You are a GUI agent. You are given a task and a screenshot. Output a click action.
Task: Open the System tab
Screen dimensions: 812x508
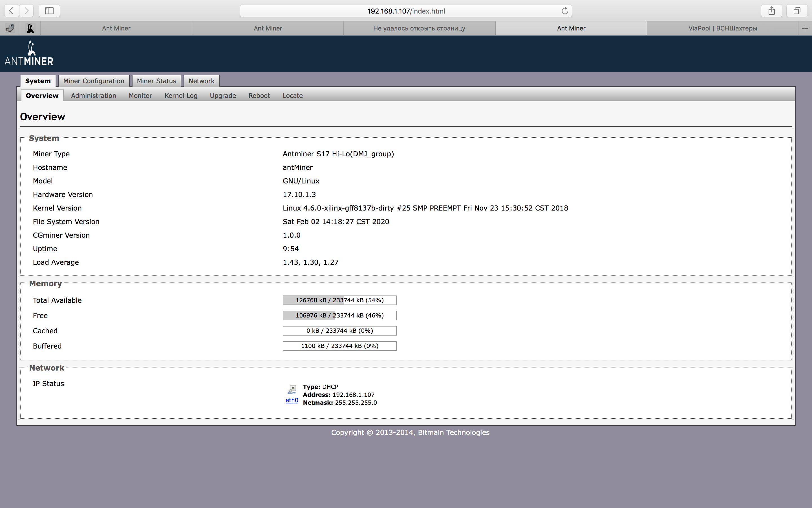[38, 81]
